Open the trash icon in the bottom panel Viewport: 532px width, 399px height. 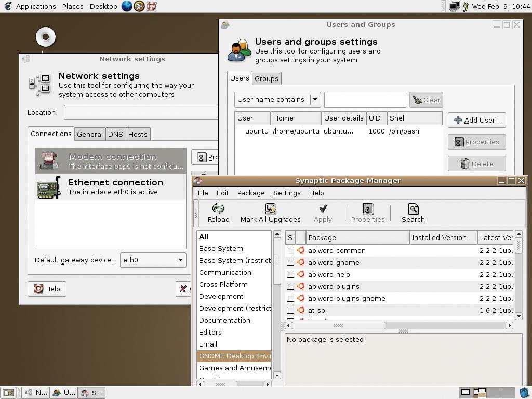pyautogui.click(x=525, y=393)
